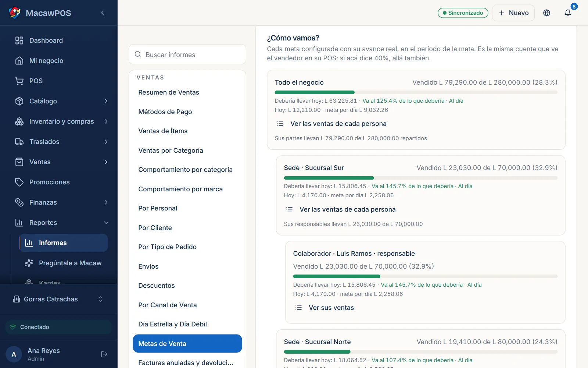This screenshot has width=588, height=368.
Task: Click the Sucursal Sur progress bar
Action: click(x=421, y=178)
